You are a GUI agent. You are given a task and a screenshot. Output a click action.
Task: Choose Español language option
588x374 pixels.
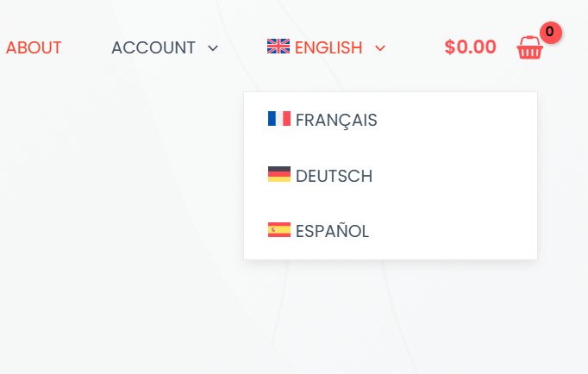332,231
